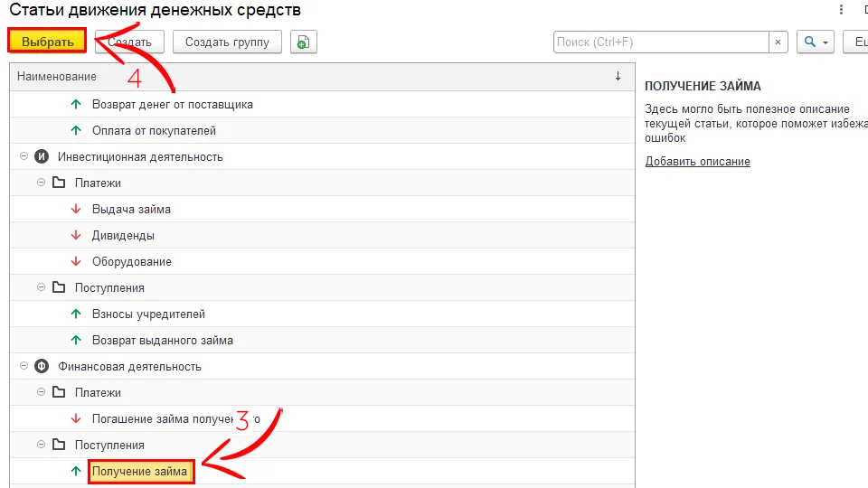The image size is (868, 488).
Task: Open the Добавить описание link
Action: [x=697, y=161]
